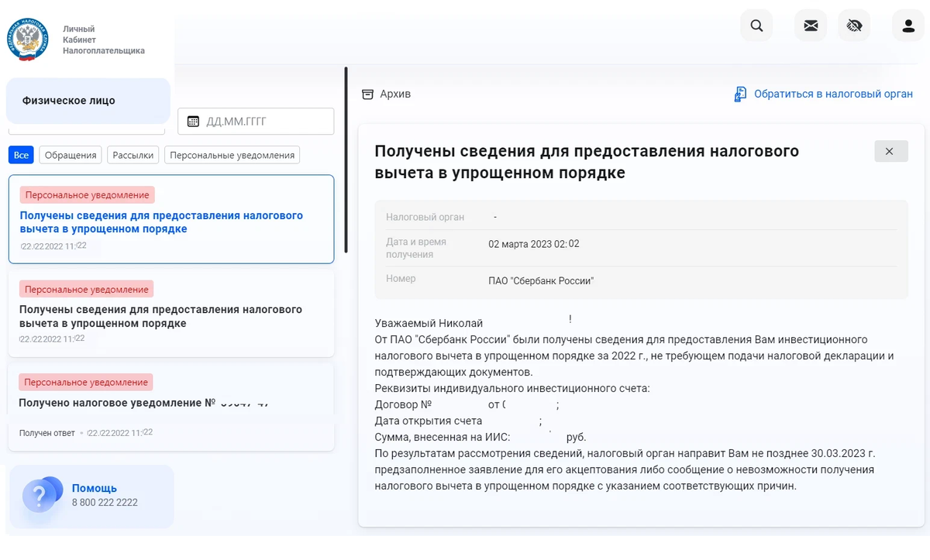This screenshot has width=930, height=560.
Task: Close the opened notification with the X
Action: tap(890, 151)
